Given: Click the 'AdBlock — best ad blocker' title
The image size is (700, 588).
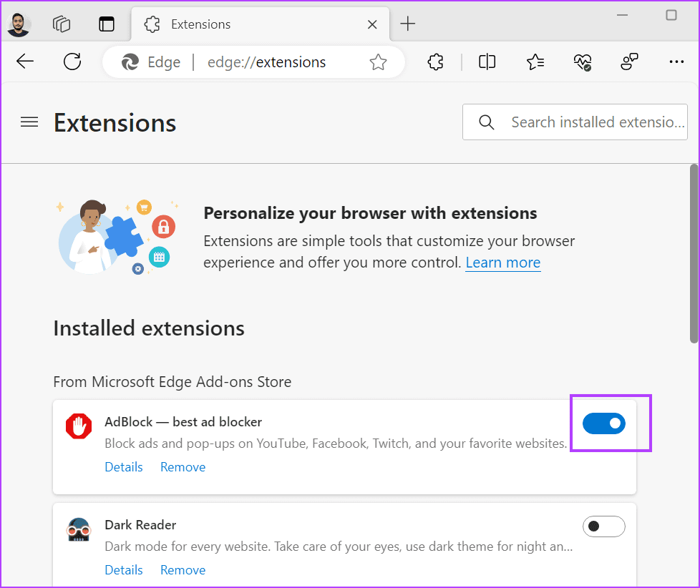Looking at the screenshot, I should coord(183,421).
